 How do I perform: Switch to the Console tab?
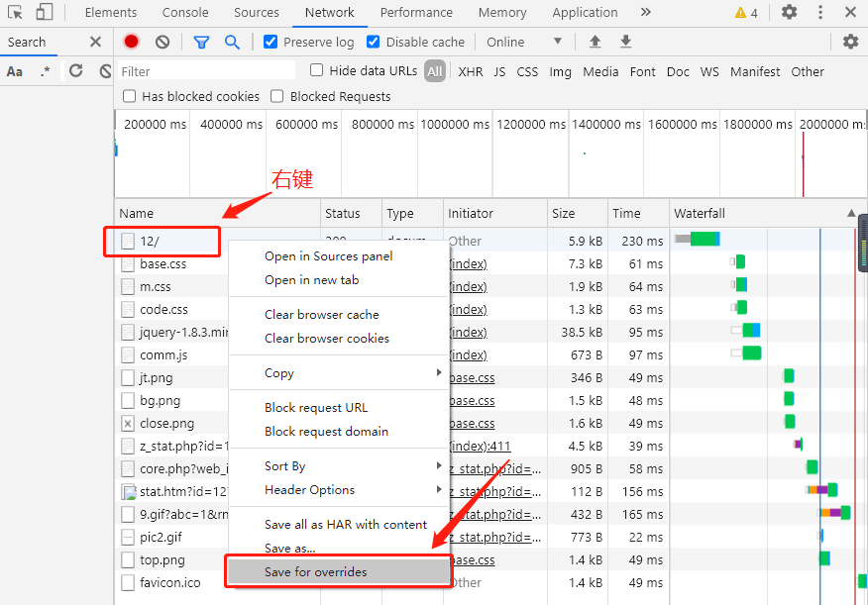pos(185,13)
